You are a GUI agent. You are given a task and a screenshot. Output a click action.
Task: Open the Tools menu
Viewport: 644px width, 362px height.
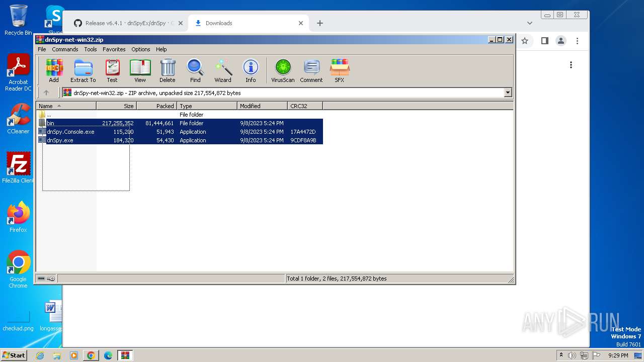tap(91, 49)
